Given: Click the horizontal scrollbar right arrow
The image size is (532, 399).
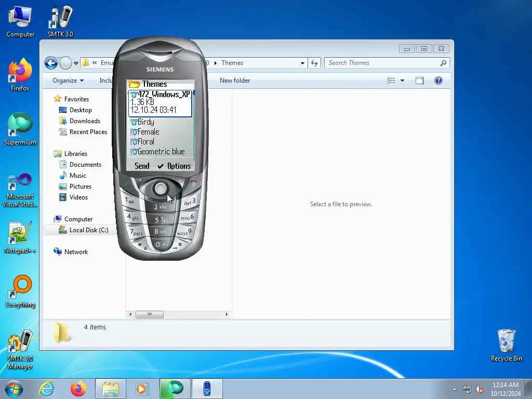Looking at the screenshot, I should point(227,314).
